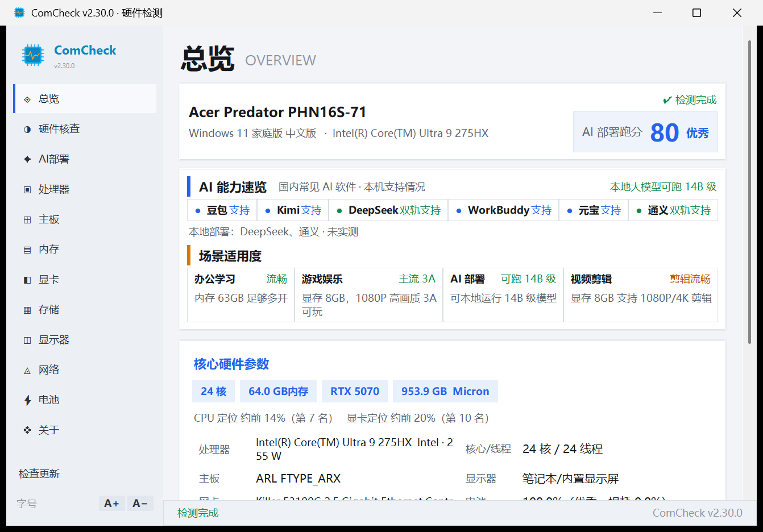763x532 pixels.
Task: Open the 显示器 page in the sidebar
Action: pos(85,340)
